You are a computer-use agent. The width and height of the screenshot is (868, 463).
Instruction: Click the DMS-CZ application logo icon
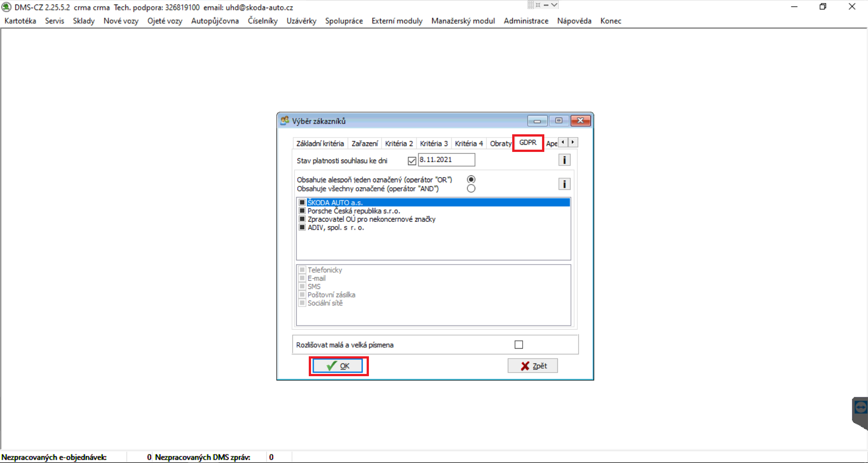[x=6, y=7]
